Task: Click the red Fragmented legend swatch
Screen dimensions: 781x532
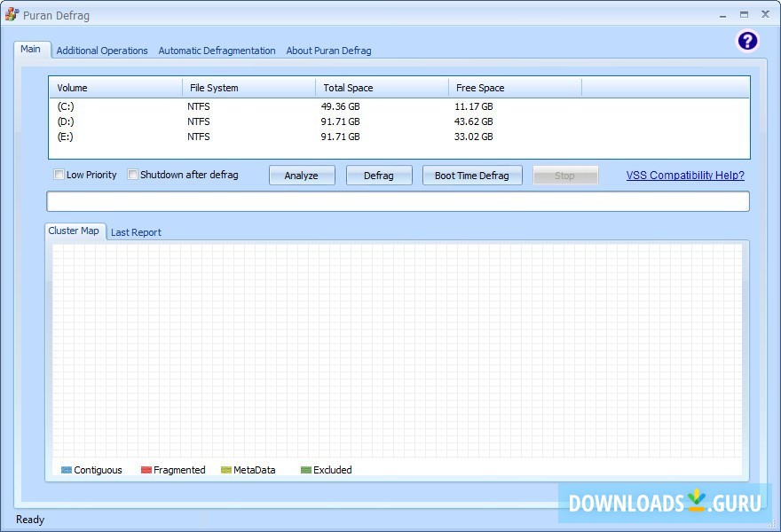Action: pyautogui.click(x=146, y=470)
